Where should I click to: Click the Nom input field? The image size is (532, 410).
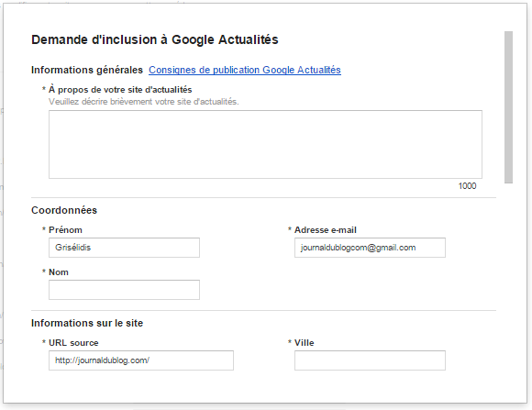click(x=124, y=290)
